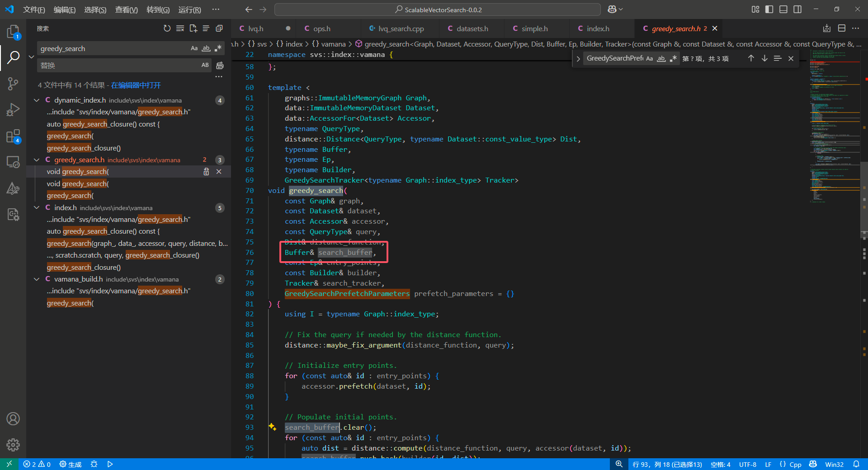Image resolution: width=868 pixels, height=470 pixels.
Task: Toggle whole word match in find widget
Action: 661,58
